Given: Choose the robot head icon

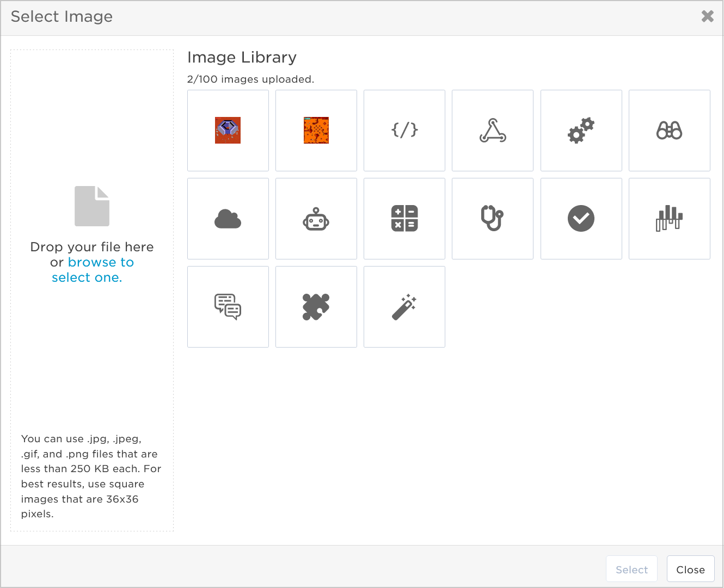Looking at the screenshot, I should [316, 219].
